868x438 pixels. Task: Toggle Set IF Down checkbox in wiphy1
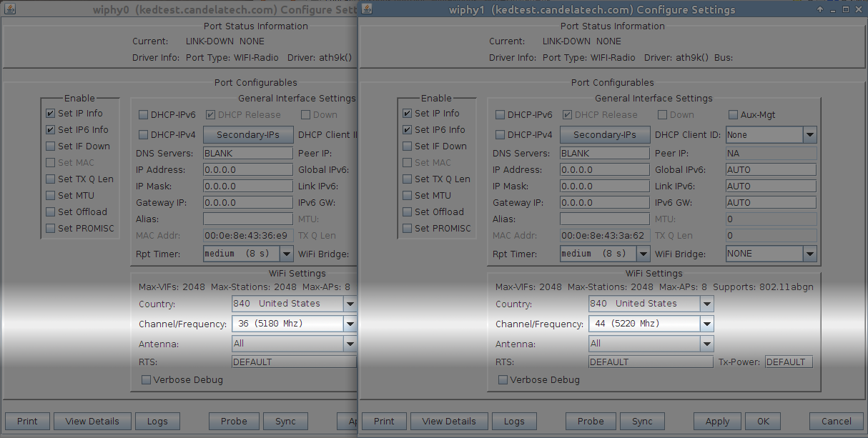pos(407,146)
